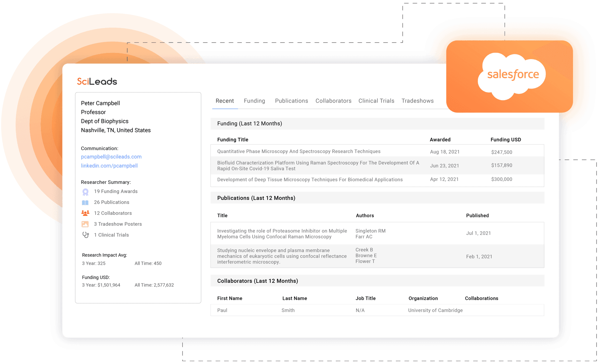603x364 pixels.
Task: Click '26 Publications' summary text
Action: pos(112,202)
